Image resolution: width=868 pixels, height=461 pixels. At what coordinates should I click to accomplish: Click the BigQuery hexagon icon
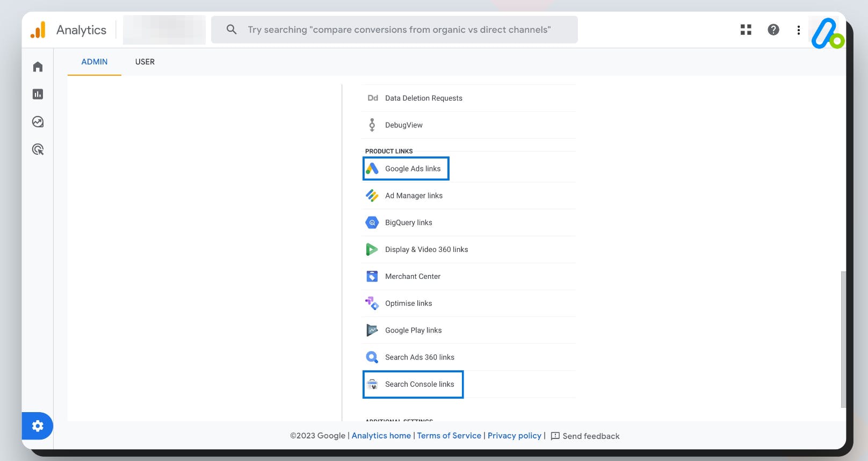click(x=372, y=222)
